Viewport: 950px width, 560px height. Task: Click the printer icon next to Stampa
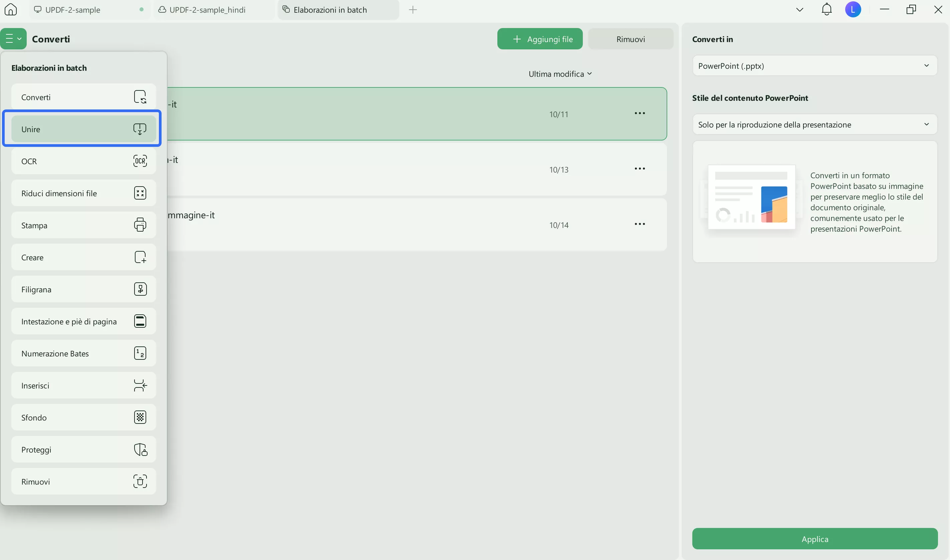coord(140,225)
